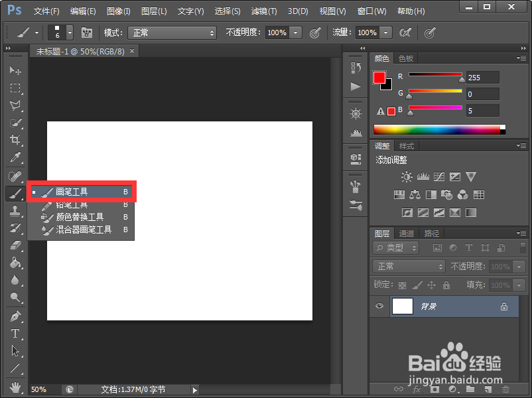
Task: Open the blend mode dropdown showing 正常
Action: pos(408,267)
